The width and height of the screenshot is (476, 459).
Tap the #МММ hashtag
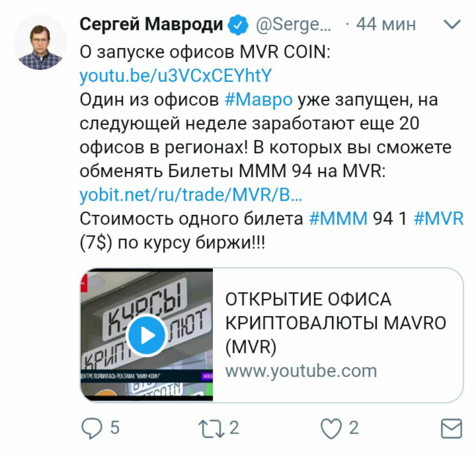coord(338,219)
